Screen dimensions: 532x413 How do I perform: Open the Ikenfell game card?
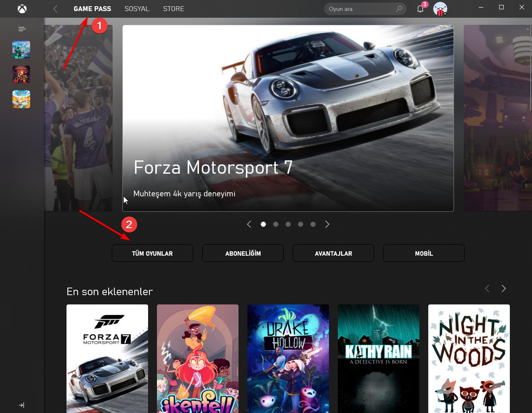coord(198,358)
